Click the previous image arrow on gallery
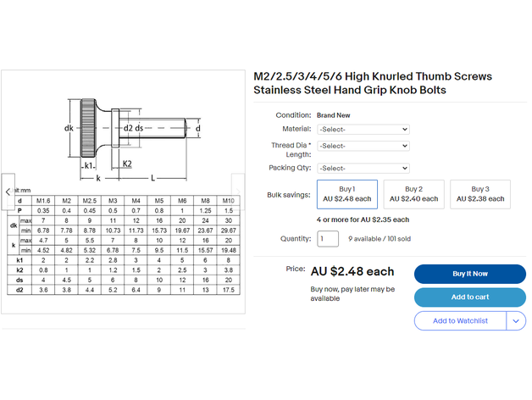 8,192
